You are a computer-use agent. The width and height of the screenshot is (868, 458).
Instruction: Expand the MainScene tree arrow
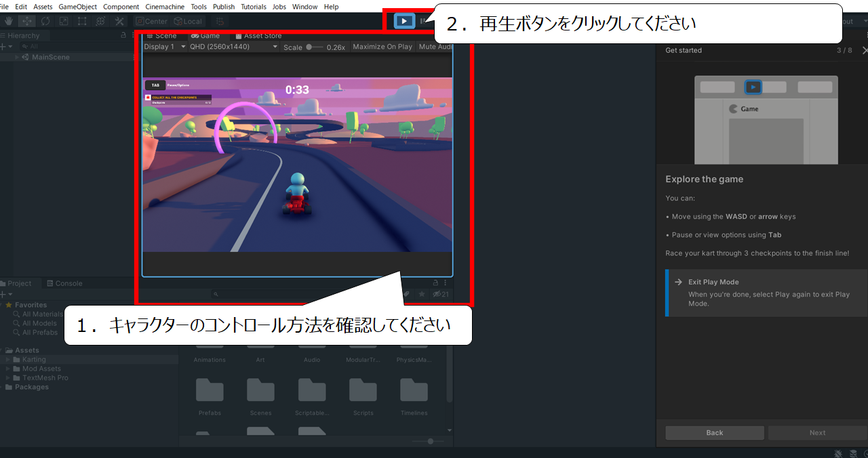[17, 57]
